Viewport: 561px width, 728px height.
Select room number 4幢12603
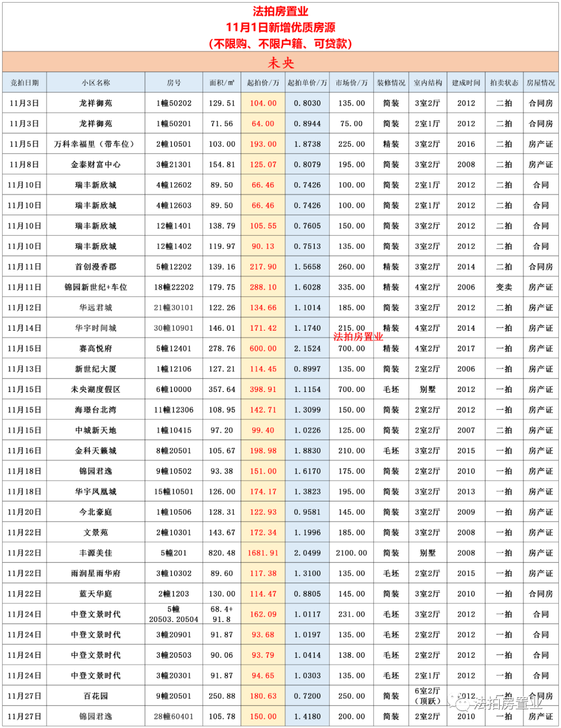(174, 206)
